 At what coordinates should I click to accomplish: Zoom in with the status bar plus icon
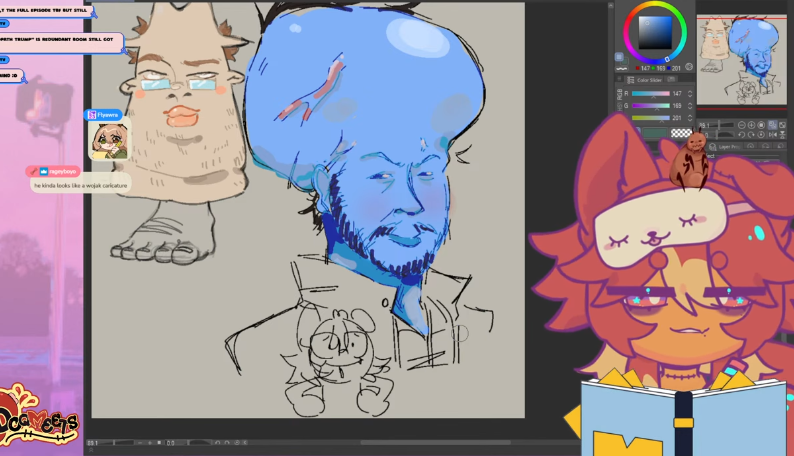pos(149,443)
